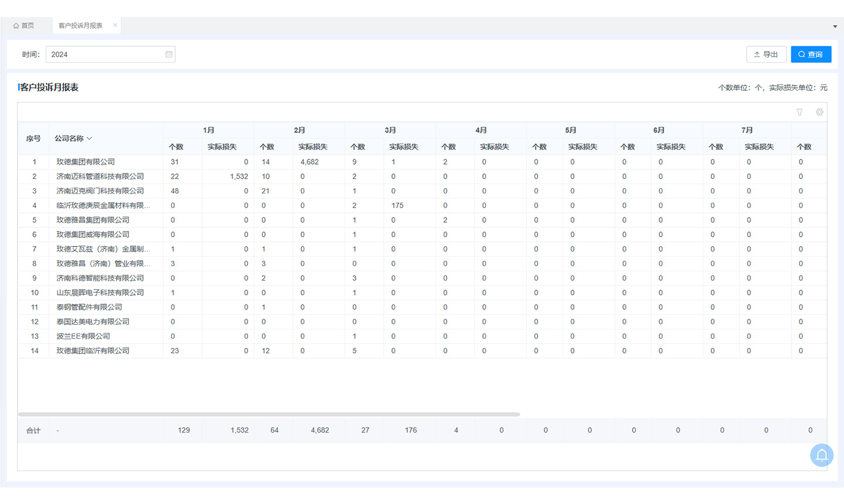Image resolution: width=844 pixels, height=504 pixels.
Task: Click the 4,682 loss value for 玫德集团
Action: (309, 162)
